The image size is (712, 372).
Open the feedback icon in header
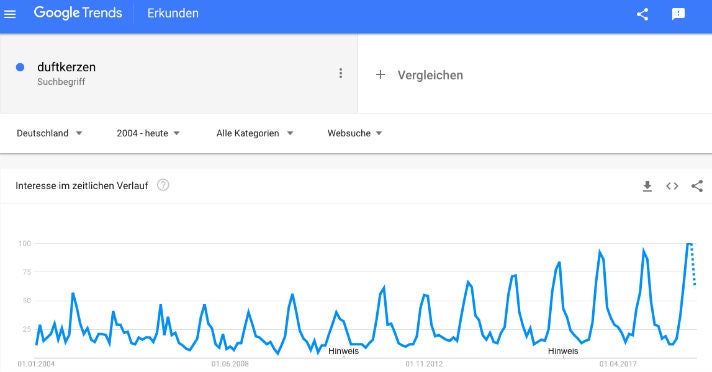tap(678, 14)
